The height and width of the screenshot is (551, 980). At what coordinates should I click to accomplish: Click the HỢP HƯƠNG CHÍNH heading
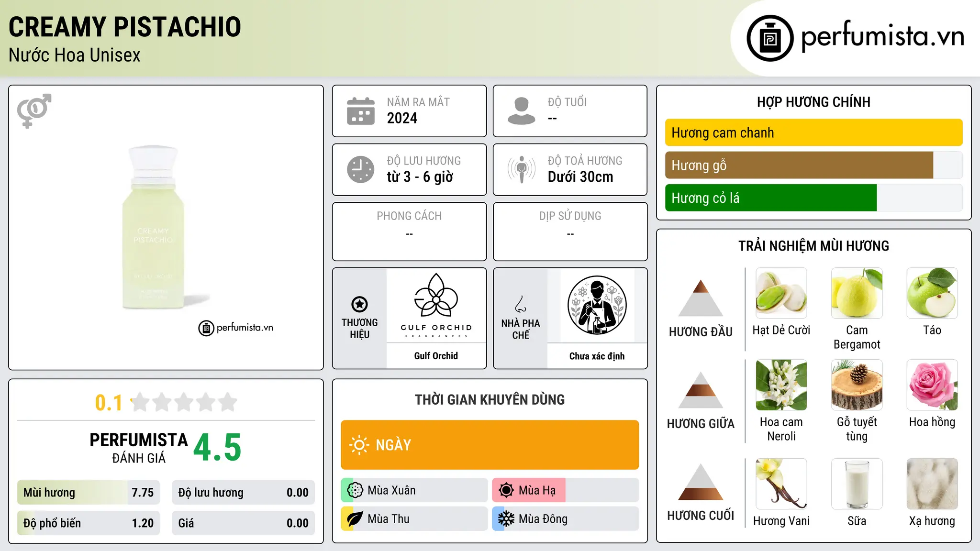[x=813, y=102]
